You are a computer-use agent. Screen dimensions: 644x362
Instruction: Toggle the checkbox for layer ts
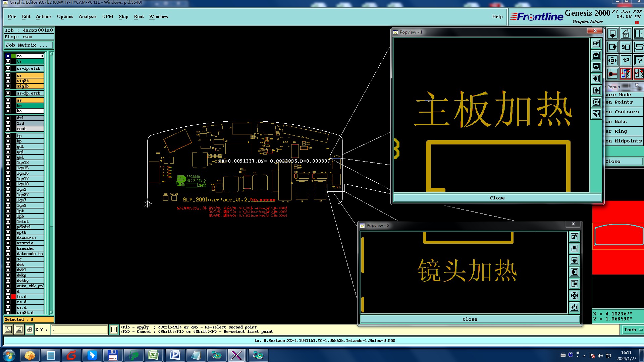[8, 61]
